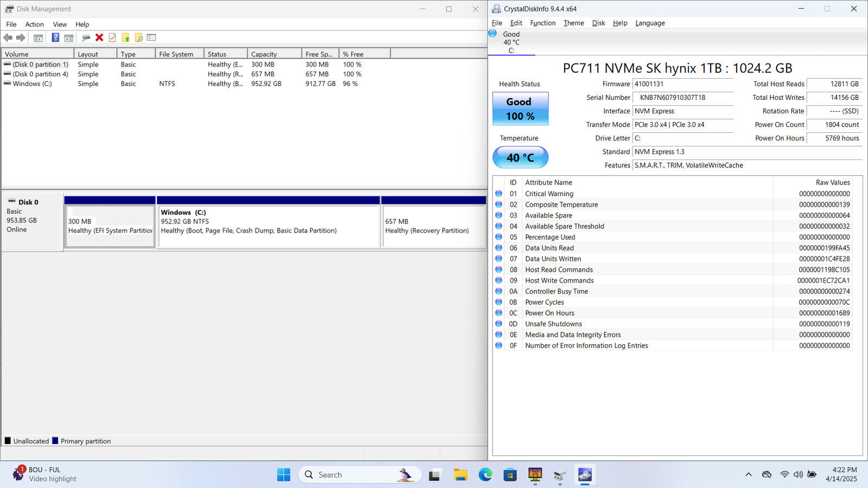Open volume speaker tray icon
This screenshot has height=488, width=868.
[x=798, y=474]
